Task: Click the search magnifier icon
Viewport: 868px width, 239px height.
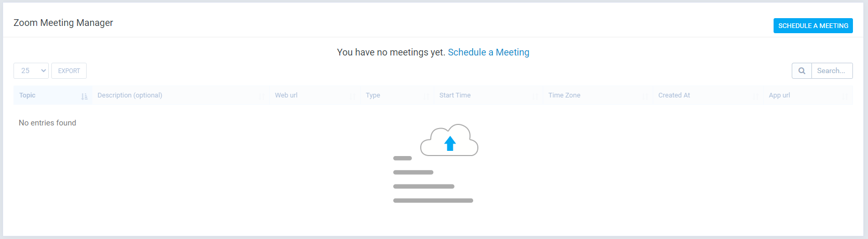Action: coord(802,71)
